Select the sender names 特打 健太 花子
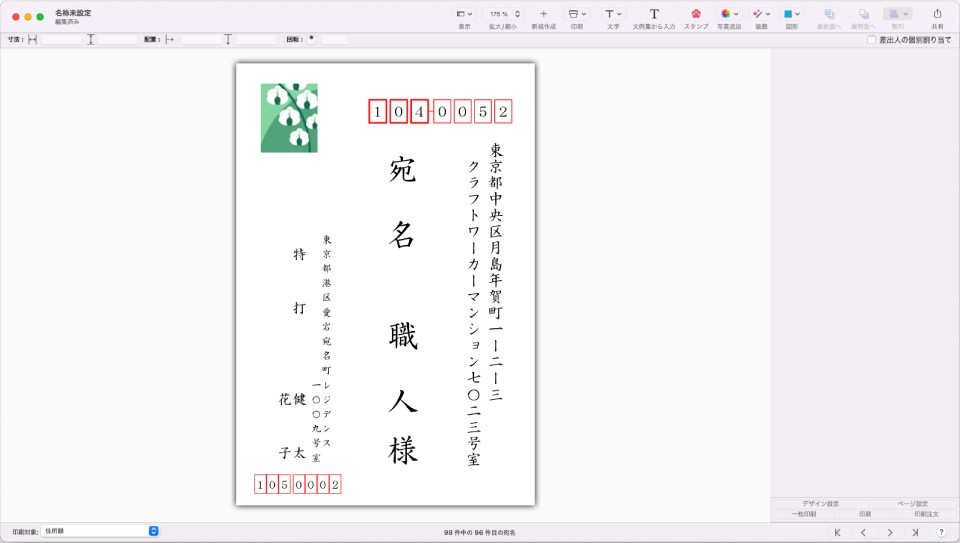Image resolution: width=960 pixels, height=543 pixels. tap(293, 353)
